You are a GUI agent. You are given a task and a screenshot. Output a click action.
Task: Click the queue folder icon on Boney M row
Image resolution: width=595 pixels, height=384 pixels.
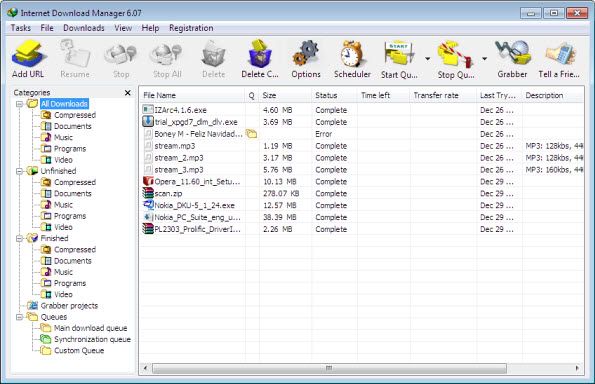251,134
